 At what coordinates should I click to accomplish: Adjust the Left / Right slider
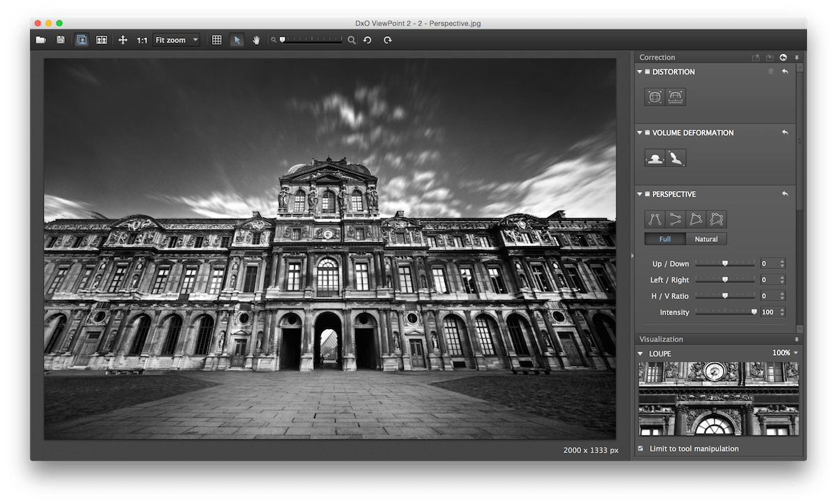tap(725, 280)
